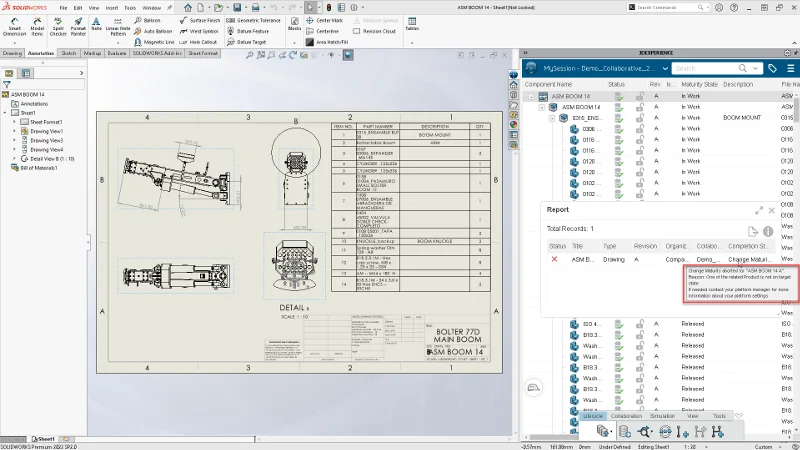Close the Report panel
This screenshot has height=450, width=800.
[774, 210]
